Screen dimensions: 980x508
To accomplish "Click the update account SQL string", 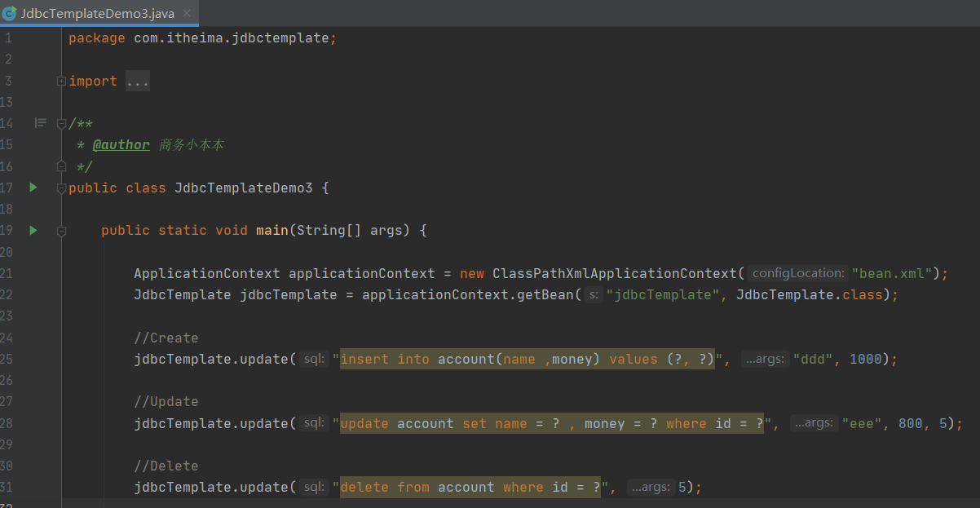I will coord(552,423).
